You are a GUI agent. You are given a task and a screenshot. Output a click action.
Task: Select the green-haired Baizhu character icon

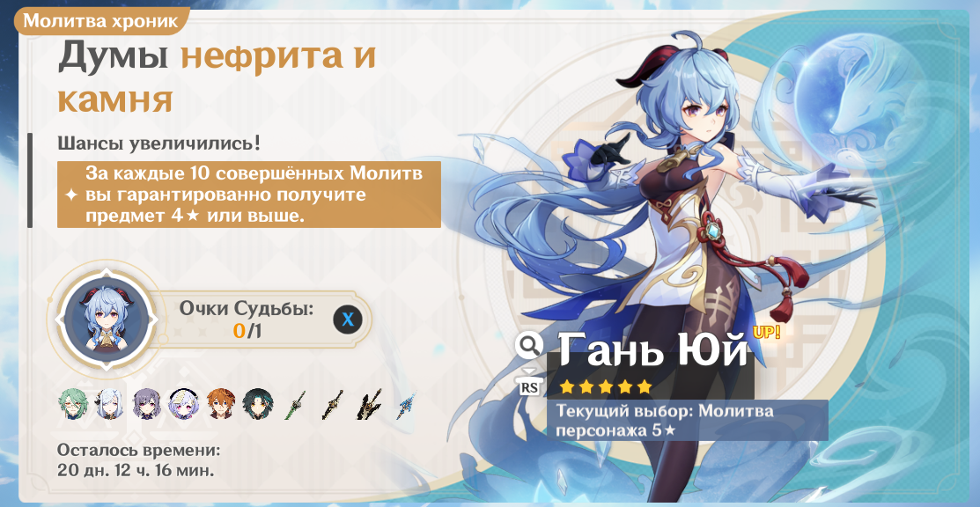[72, 404]
